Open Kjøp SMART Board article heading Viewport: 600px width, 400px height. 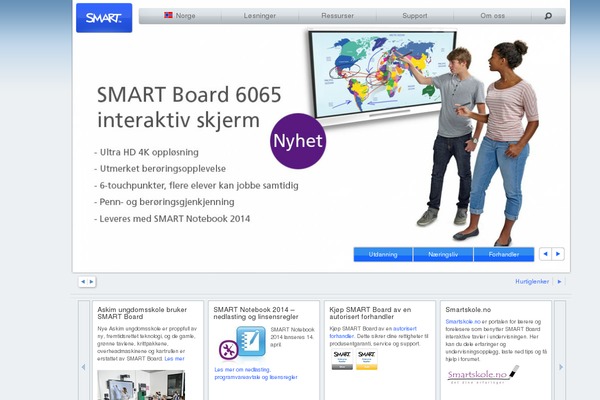coord(370,313)
